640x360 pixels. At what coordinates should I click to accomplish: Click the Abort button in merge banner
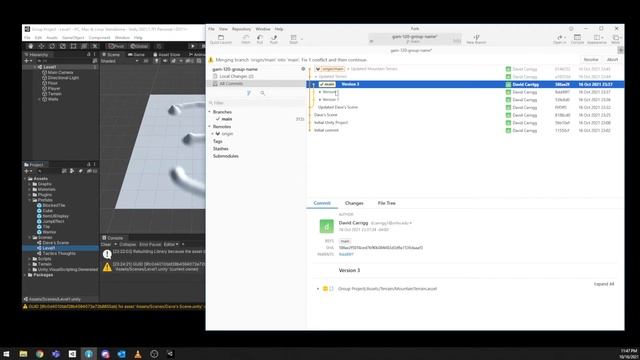[x=612, y=60]
